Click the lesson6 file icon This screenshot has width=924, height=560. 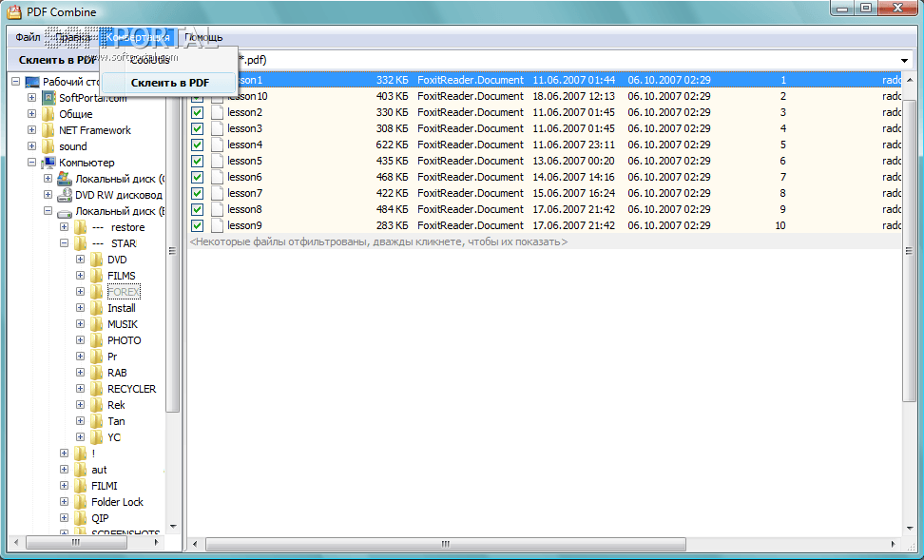coord(217,178)
